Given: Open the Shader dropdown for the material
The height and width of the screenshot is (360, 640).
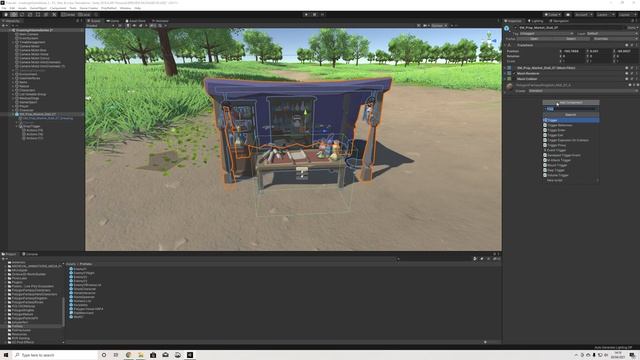Looking at the screenshot, I should point(582,91).
